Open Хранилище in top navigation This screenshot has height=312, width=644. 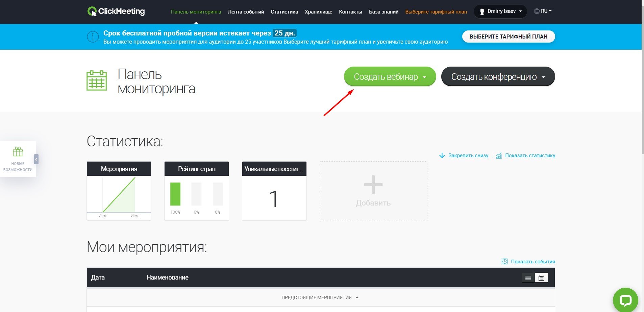pyautogui.click(x=318, y=12)
